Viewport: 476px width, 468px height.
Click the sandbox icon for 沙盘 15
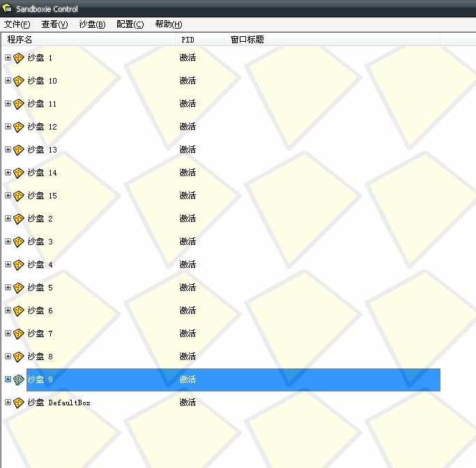pyautogui.click(x=19, y=196)
